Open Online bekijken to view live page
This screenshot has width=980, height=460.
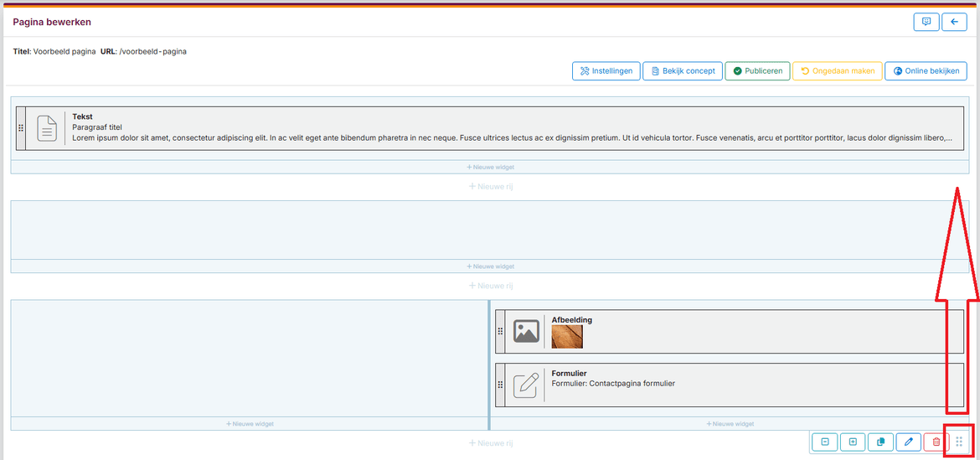[x=926, y=71]
